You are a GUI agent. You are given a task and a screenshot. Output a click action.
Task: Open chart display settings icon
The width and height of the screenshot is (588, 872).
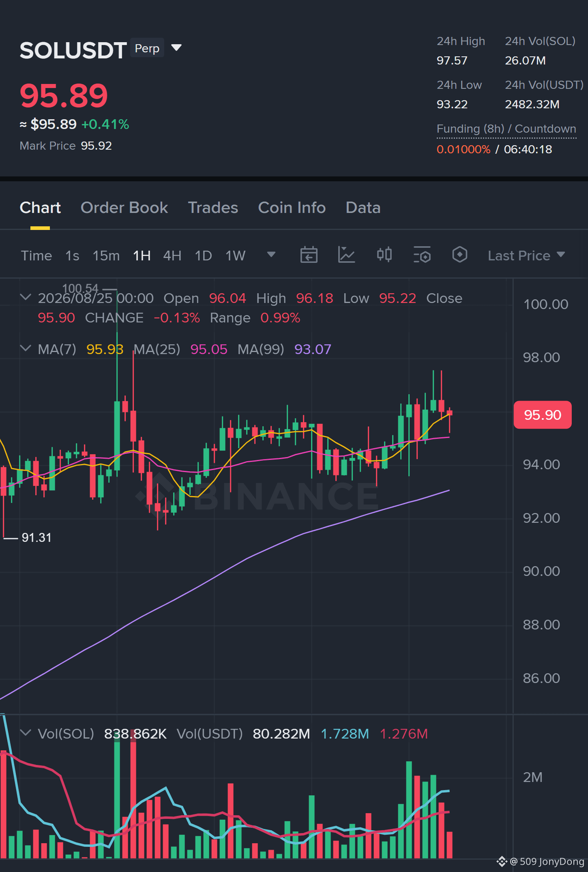coord(422,255)
